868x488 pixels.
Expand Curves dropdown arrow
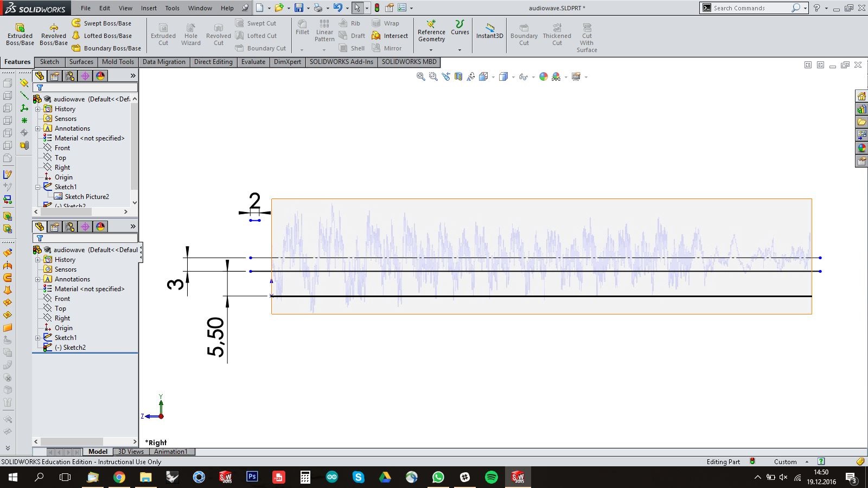coord(459,50)
